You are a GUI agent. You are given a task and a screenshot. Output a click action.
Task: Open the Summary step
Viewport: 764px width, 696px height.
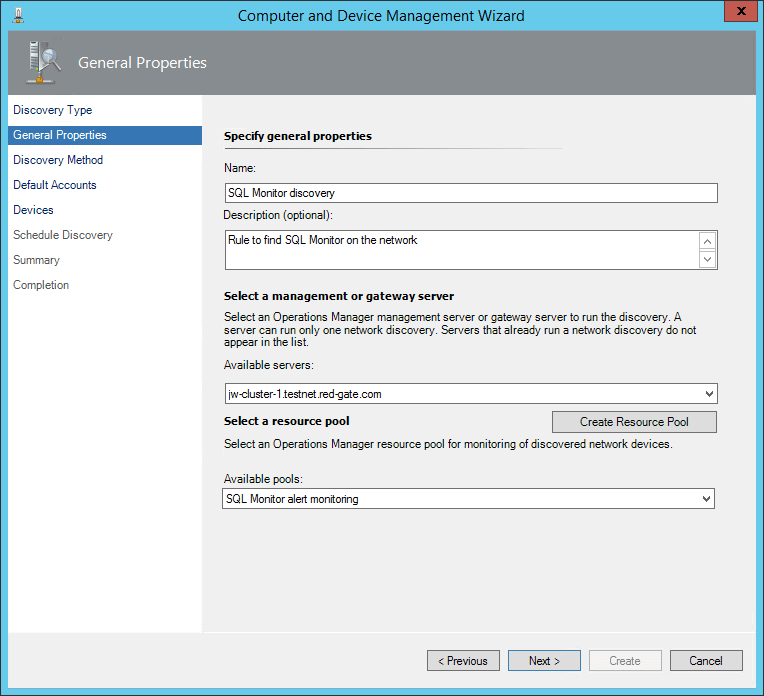(36, 260)
